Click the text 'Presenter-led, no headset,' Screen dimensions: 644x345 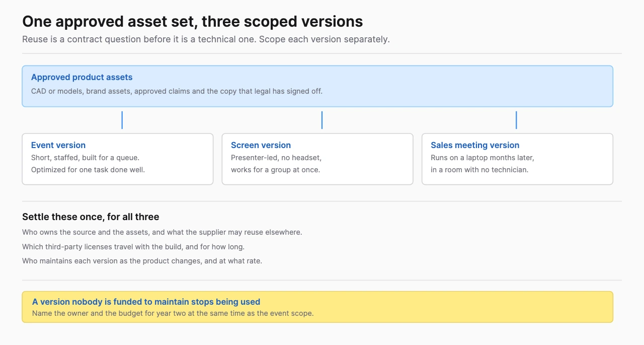pyautogui.click(x=276, y=158)
